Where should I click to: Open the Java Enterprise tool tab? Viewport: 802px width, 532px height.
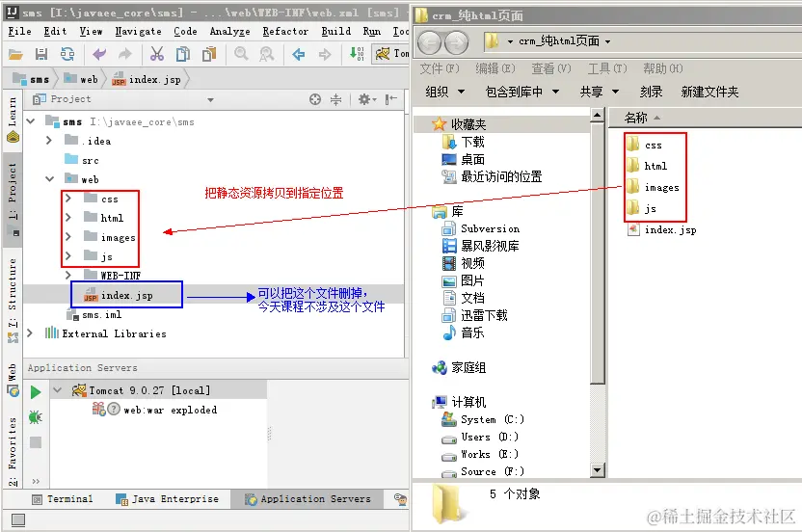pos(168,499)
